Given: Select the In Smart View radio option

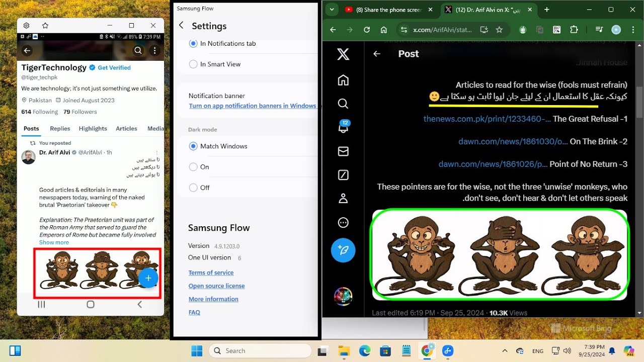Looking at the screenshot, I should point(193,64).
